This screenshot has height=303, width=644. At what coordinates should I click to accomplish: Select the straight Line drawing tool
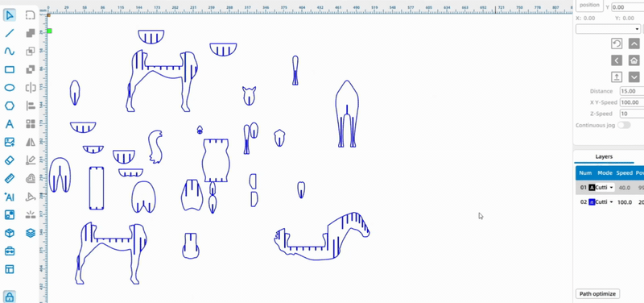[10, 33]
